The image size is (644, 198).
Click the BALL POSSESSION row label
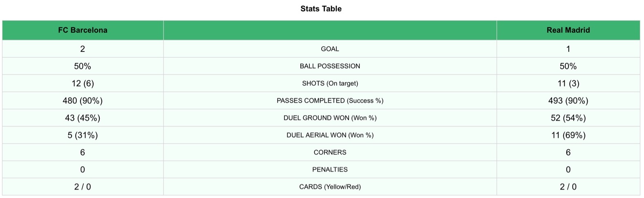point(330,66)
